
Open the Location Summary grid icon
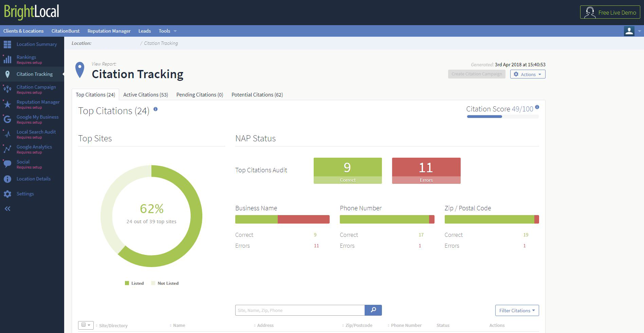(x=7, y=45)
